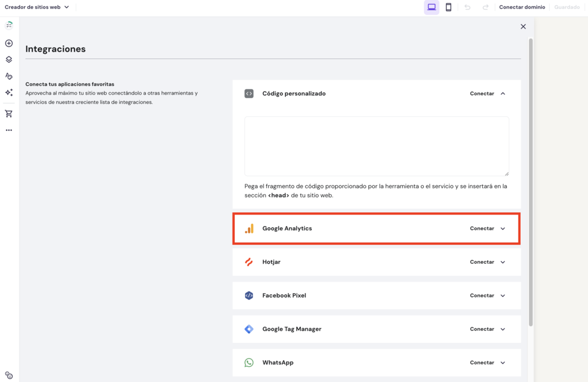Switch to mobile preview mode
This screenshot has height=382, width=588.
coord(448,7)
